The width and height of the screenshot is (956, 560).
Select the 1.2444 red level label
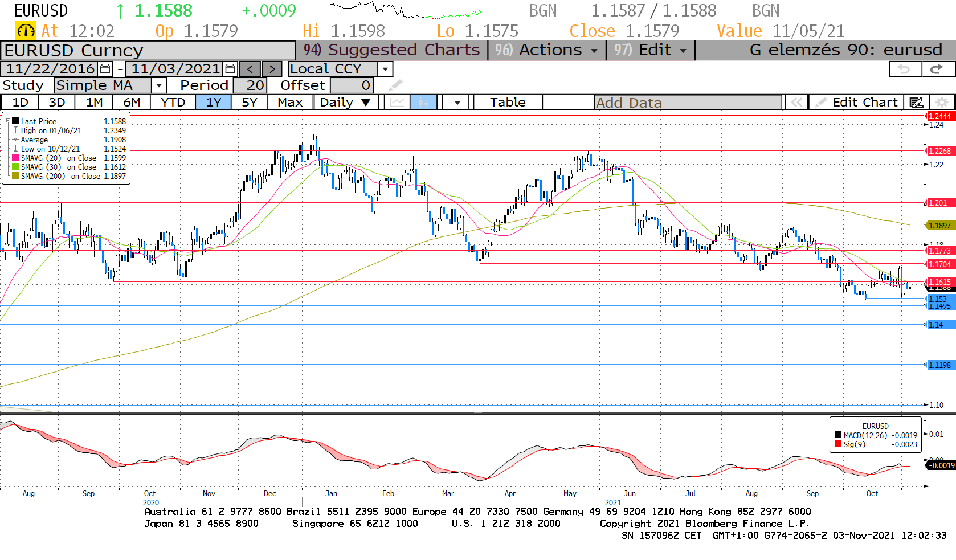pos(940,116)
